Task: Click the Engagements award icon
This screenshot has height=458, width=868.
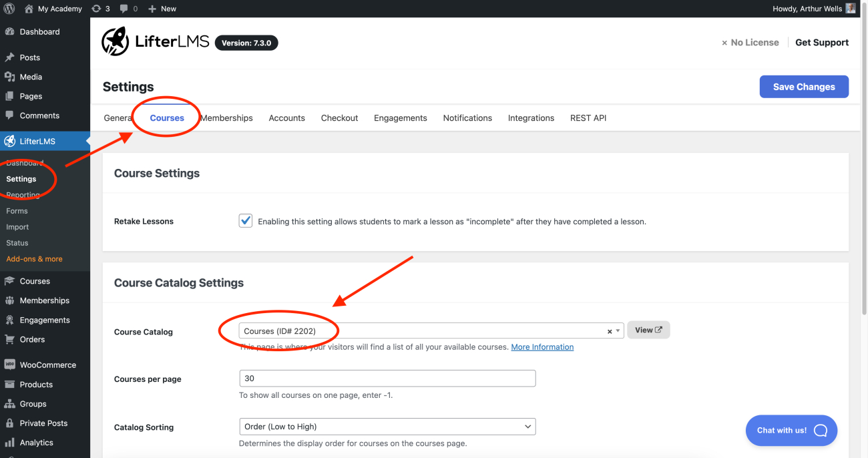Action: [9, 320]
